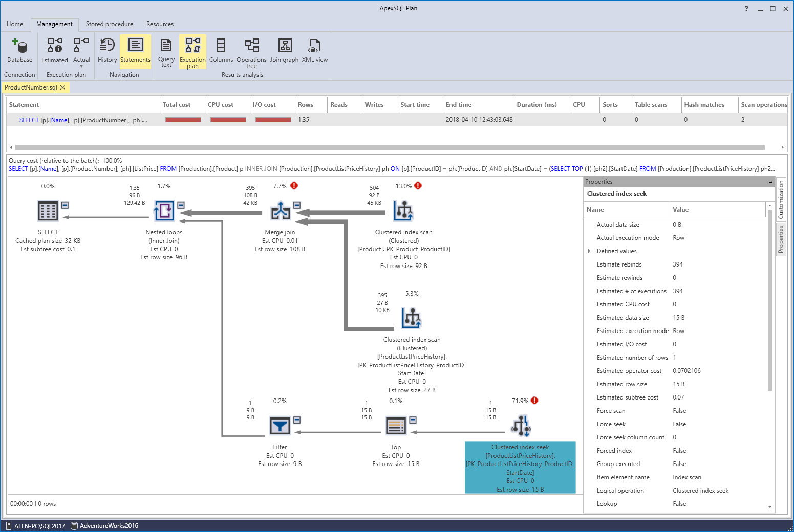The height and width of the screenshot is (532, 794).
Task: Click the Database connection icon
Action: 19,46
